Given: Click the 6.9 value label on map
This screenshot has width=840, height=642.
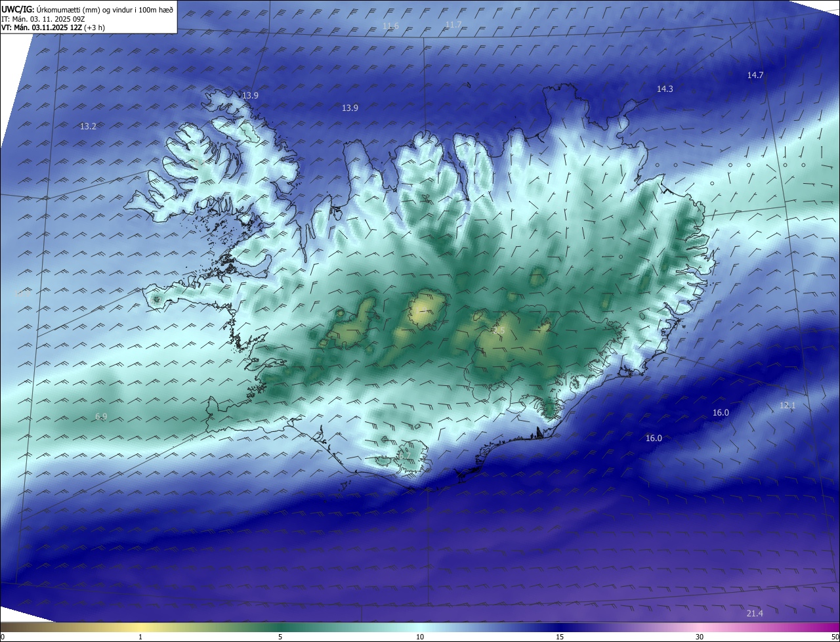Looking at the screenshot, I should click(x=101, y=416).
